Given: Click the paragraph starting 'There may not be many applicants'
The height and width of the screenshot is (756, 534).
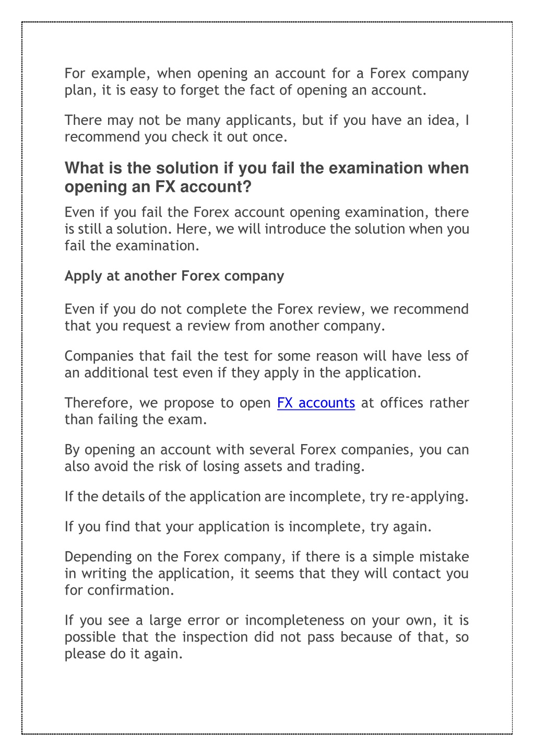Looking at the screenshot, I should tap(267, 129).
